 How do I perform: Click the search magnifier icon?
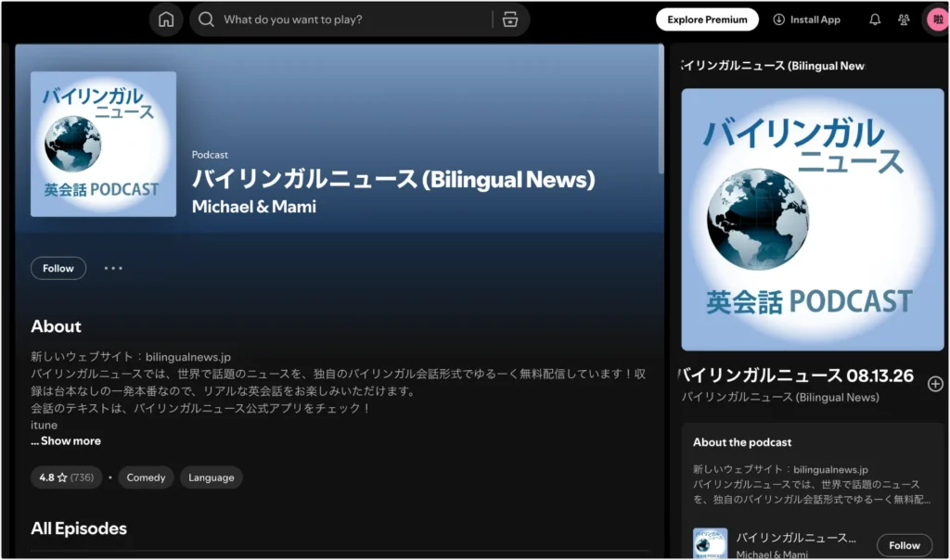(206, 20)
